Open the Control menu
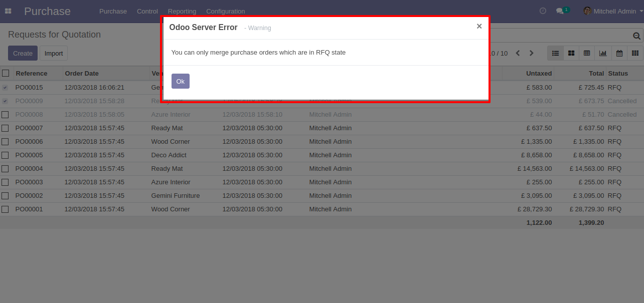This screenshot has height=303, width=644. click(147, 11)
